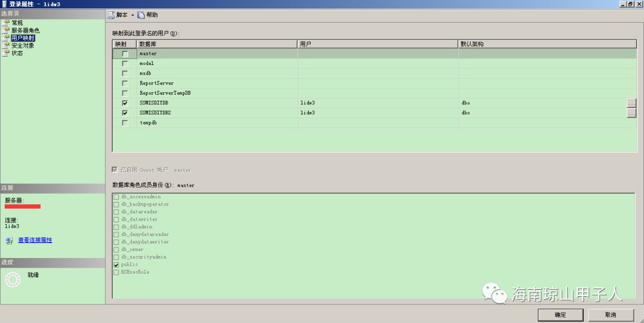This screenshot has height=323, width=644.
Task: Toggle the RSExecRole role checkbox
Action: (116, 272)
